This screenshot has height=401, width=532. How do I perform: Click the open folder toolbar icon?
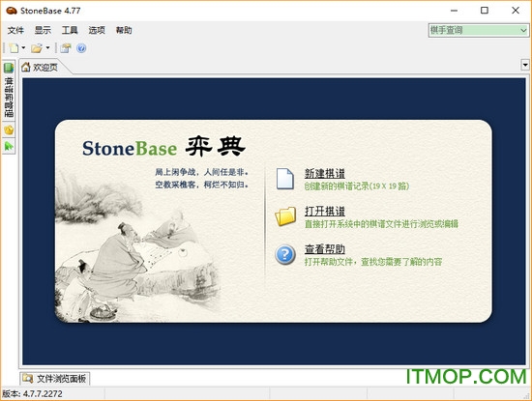37,48
